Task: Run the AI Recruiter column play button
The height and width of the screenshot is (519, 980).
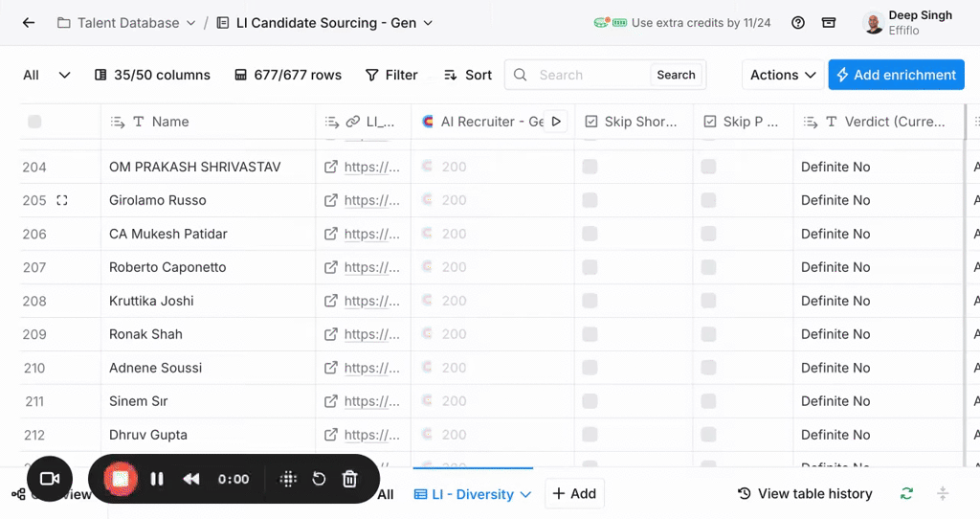Action: pos(556,122)
